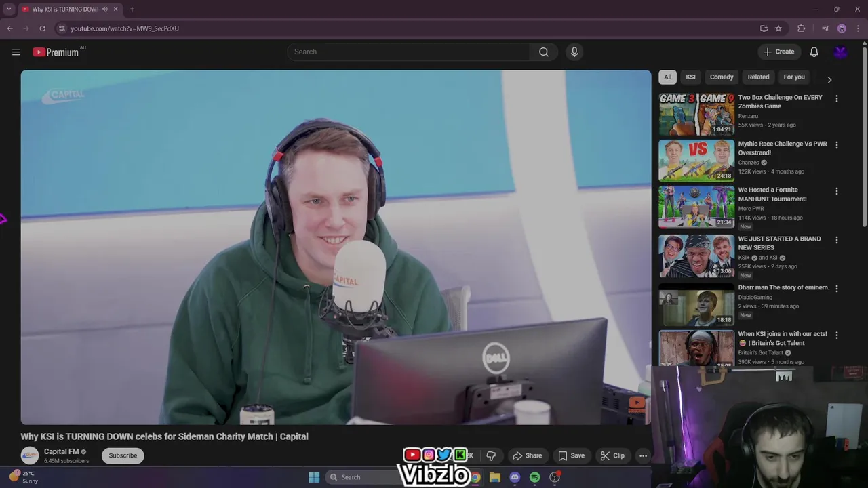Screen dimensions: 868x488
Task: Open a new browser tab
Action: (x=132, y=9)
